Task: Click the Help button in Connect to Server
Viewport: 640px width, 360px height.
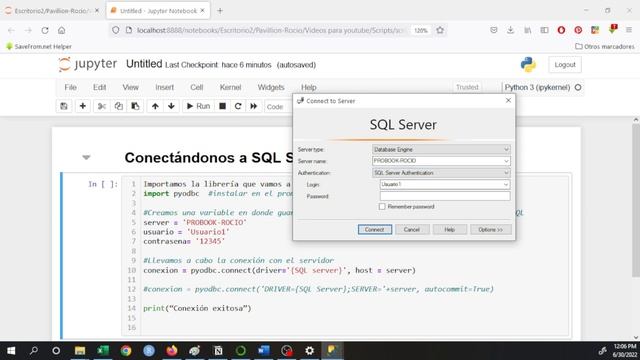Action: pyautogui.click(x=449, y=229)
